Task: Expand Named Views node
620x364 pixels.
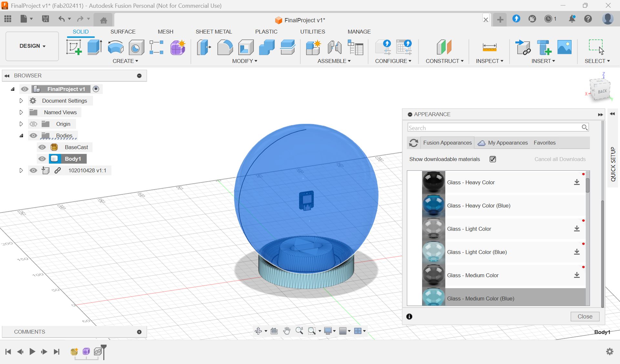Action: point(21,112)
